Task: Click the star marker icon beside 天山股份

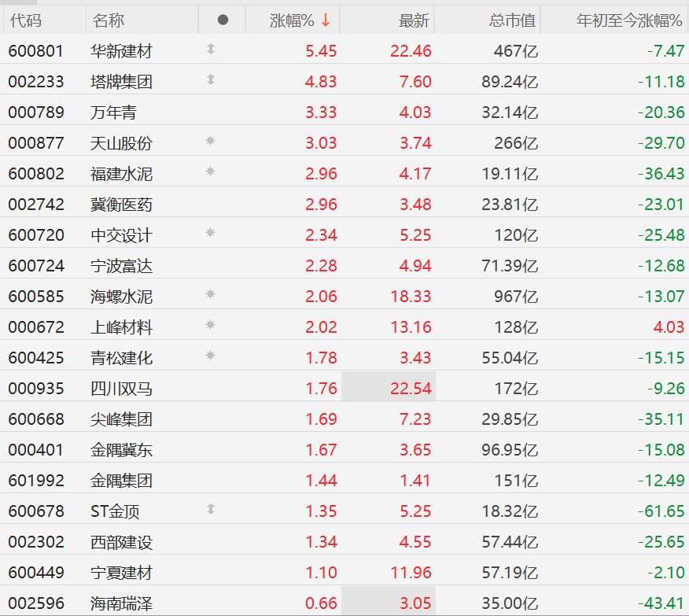Action: coord(211,141)
